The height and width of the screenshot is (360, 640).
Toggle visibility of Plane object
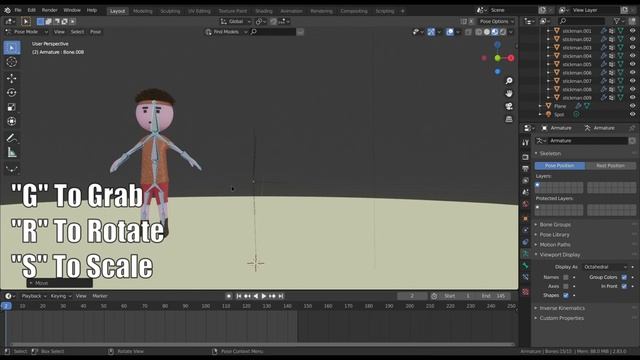(632, 106)
